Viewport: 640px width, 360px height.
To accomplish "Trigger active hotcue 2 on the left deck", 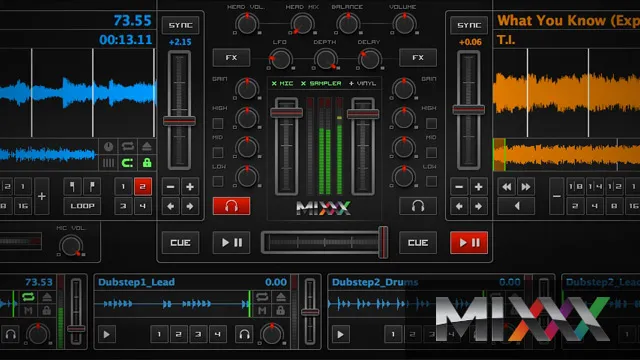I will pos(142,187).
